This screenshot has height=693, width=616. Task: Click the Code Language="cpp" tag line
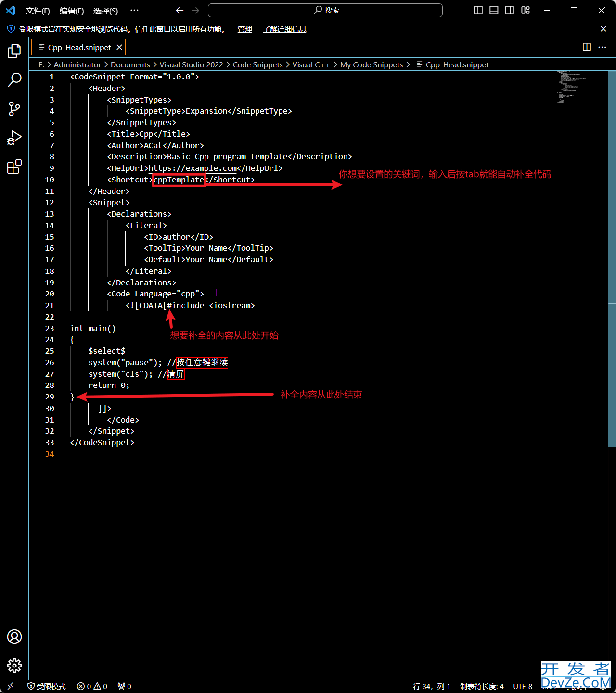pos(155,294)
